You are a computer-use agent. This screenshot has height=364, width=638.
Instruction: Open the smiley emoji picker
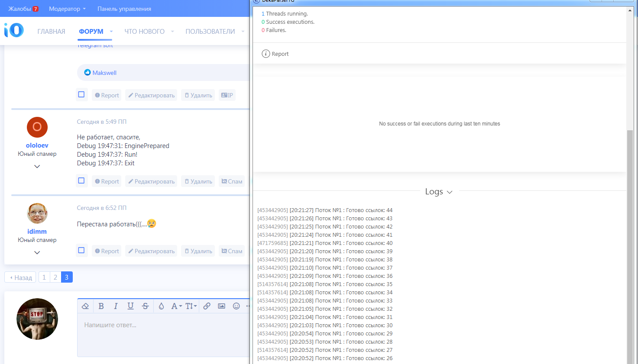(x=236, y=306)
